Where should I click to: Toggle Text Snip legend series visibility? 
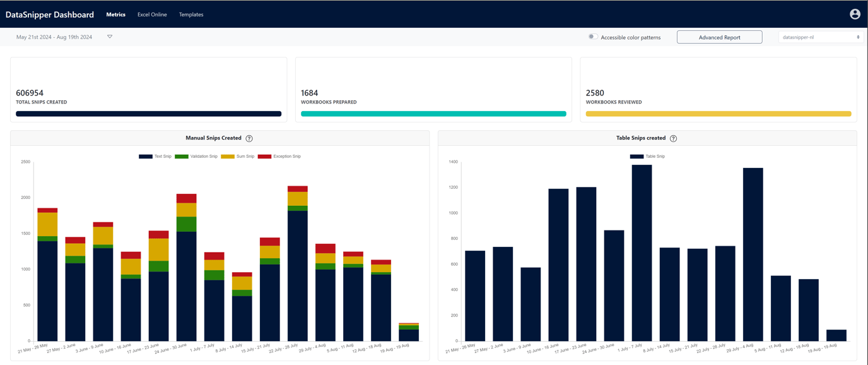pyautogui.click(x=155, y=156)
